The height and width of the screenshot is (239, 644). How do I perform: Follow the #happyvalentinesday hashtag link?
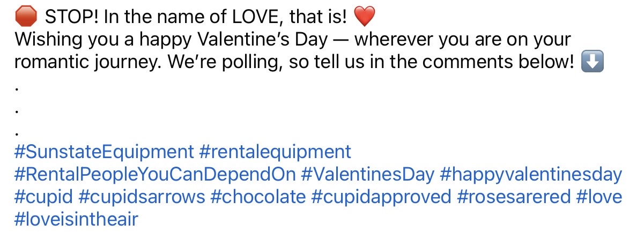[x=531, y=175]
